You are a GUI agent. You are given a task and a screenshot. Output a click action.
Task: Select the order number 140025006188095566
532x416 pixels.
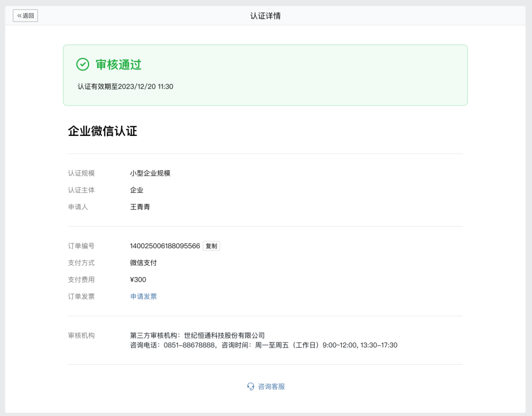164,246
